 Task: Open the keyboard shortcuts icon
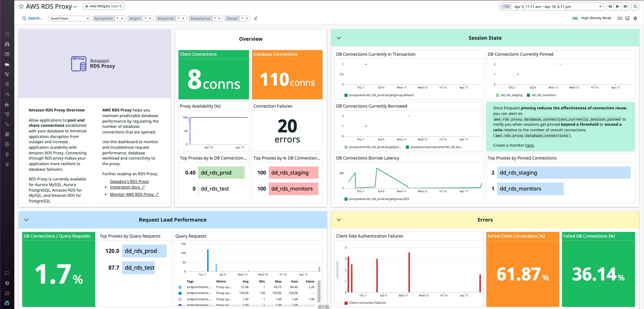tap(620, 18)
